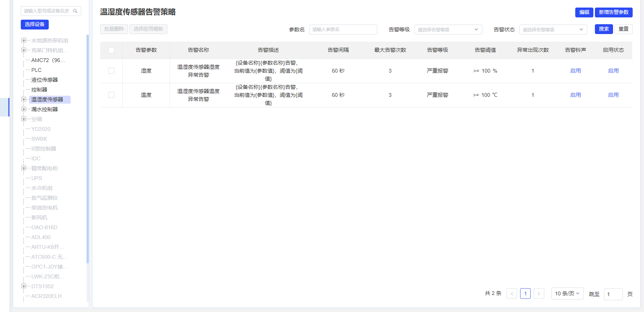Select 漏水控制器 label in the tree
This screenshot has height=312, width=644.
(45, 109)
